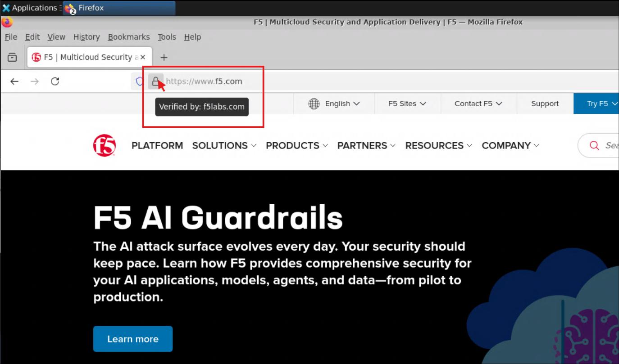Click the Learn more button

tap(133, 339)
